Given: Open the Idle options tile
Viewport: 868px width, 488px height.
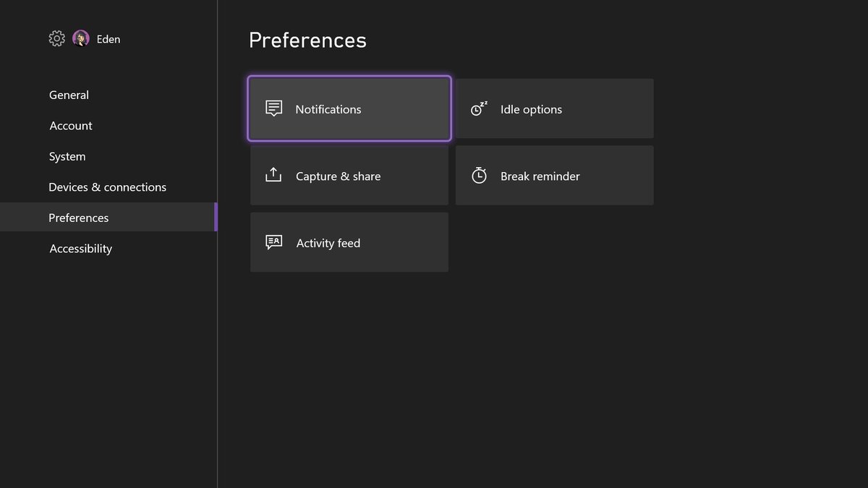Looking at the screenshot, I should (x=555, y=108).
